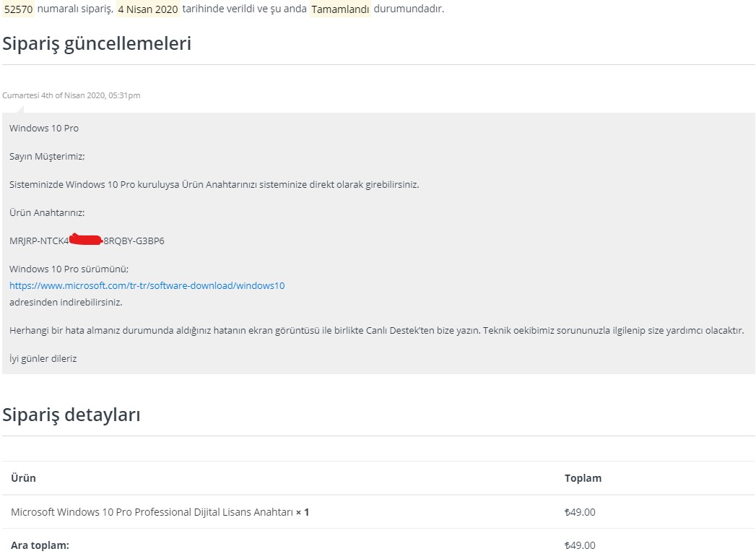The height and width of the screenshot is (554, 756).
Task: Click the timestamp Cumartesi 4th of Nisan 2020
Action: tap(71, 95)
